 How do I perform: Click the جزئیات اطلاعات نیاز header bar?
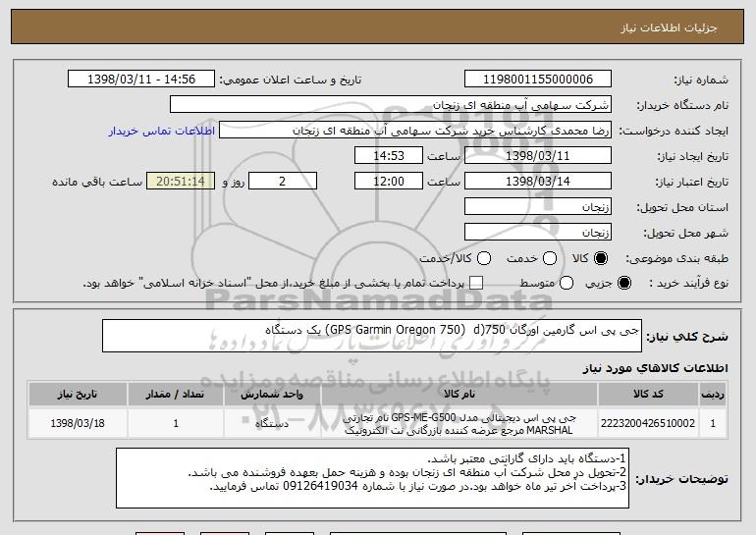click(378, 27)
